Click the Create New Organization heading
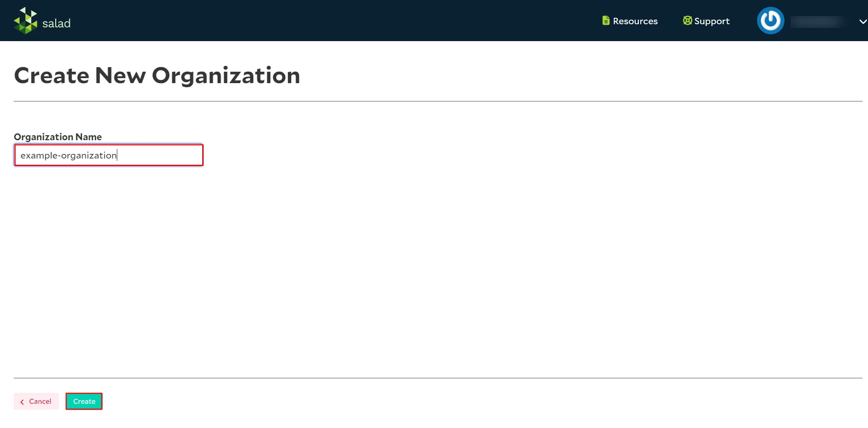 click(x=157, y=75)
